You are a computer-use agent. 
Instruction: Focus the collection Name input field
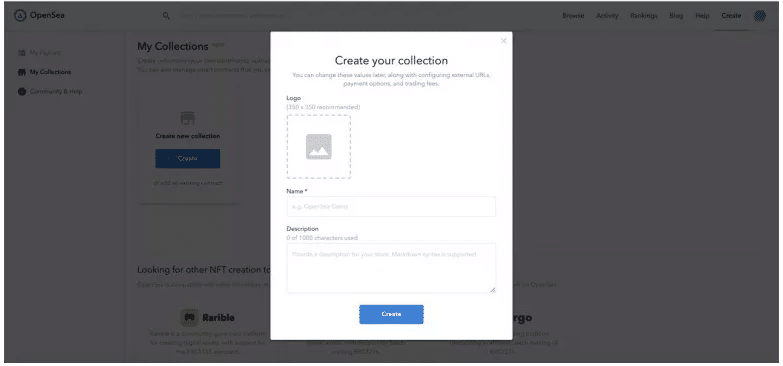pyautogui.click(x=391, y=206)
